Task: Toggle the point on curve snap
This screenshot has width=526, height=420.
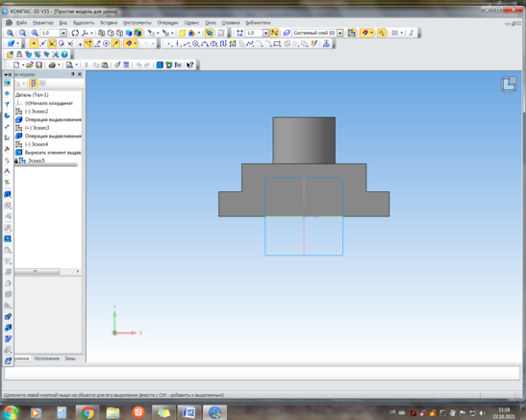Action: 115,43
